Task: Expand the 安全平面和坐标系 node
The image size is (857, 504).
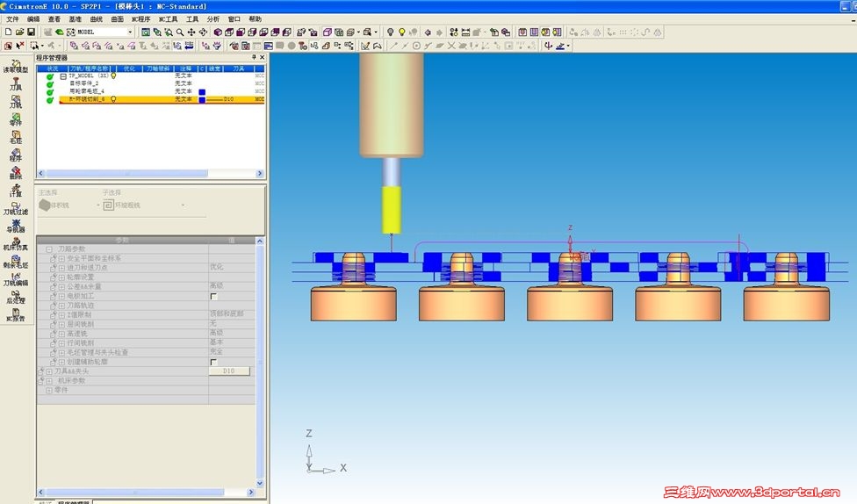Action: click(61, 258)
